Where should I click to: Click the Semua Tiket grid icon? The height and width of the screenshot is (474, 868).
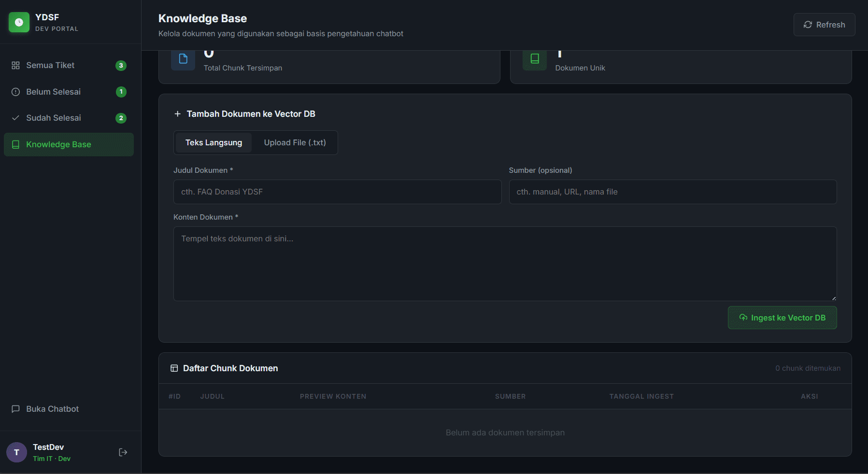point(15,65)
